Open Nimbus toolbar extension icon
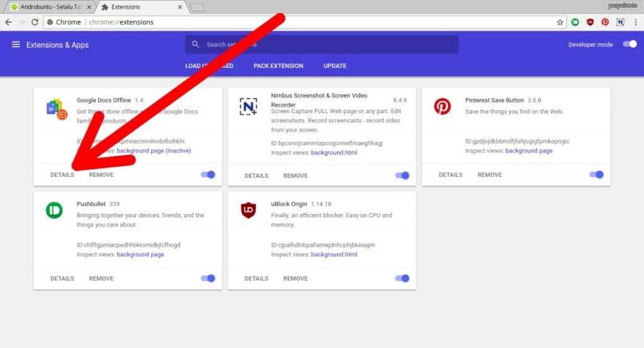This screenshot has width=644, height=348. (620, 22)
